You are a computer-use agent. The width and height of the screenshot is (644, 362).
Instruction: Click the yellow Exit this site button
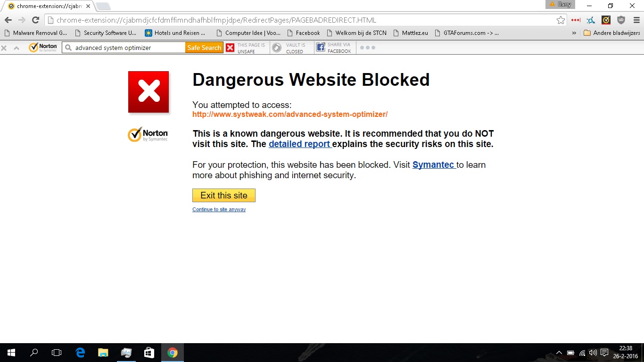click(224, 195)
